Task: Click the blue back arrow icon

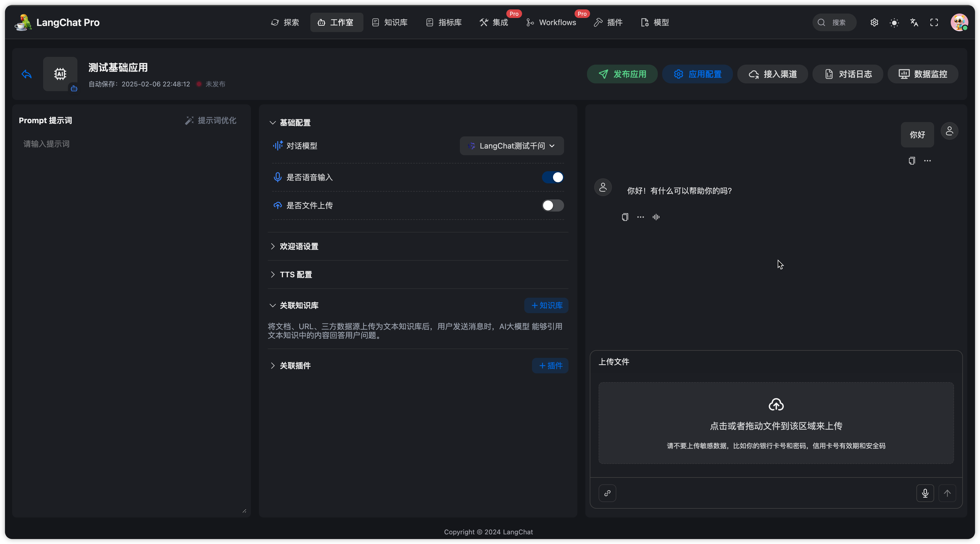Action: click(27, 74)
